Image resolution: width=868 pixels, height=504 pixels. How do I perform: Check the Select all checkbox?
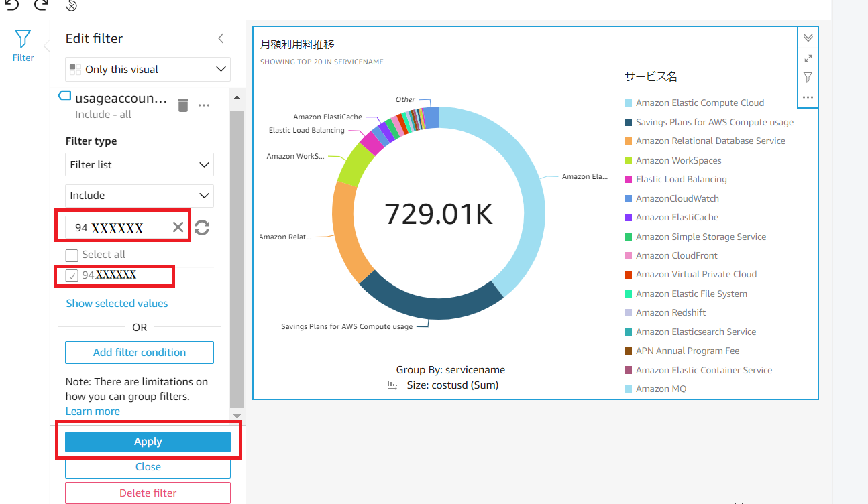(72, 255)
